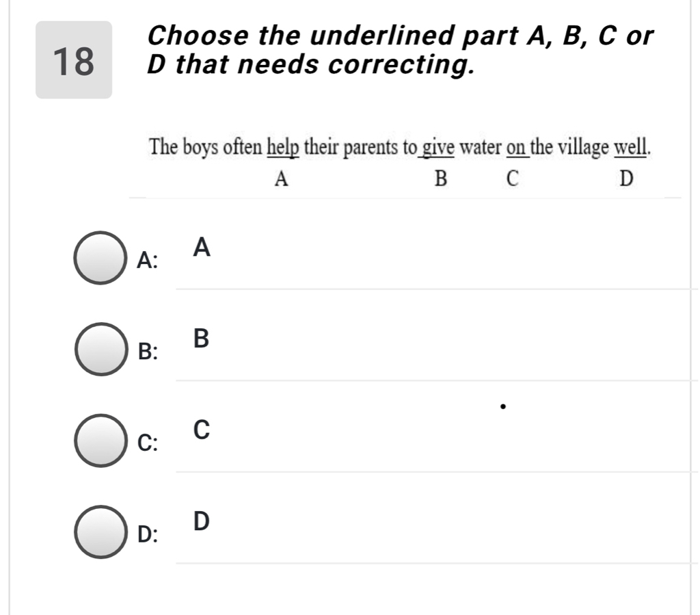Click letter D beneath the word "well"
The width and height of the screenshot is (700, 615).
click(625, 179)
